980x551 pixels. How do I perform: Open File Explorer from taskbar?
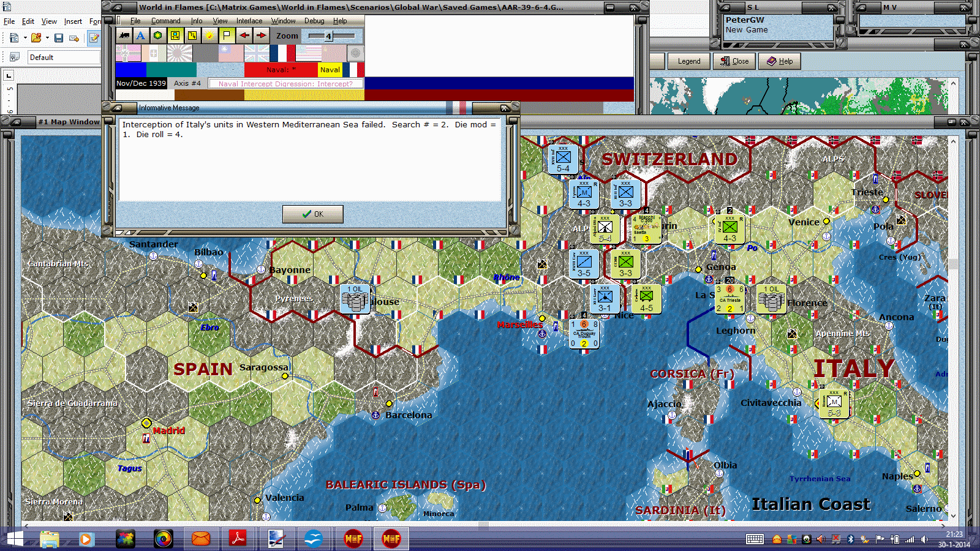click(x=50, y=539)
